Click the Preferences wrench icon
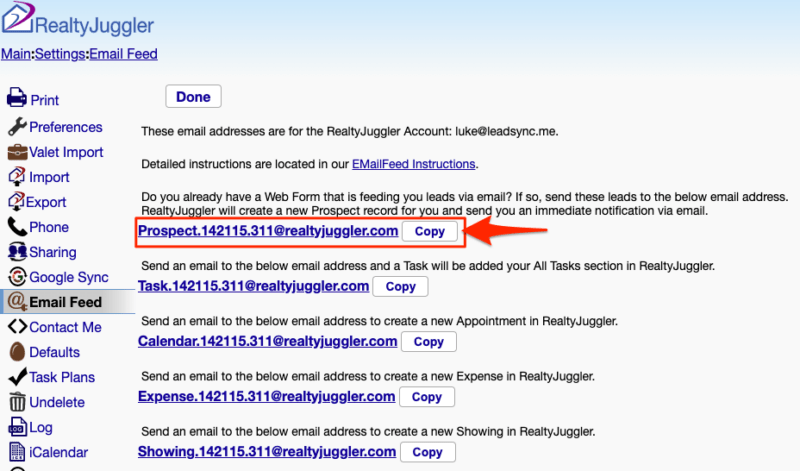The height and width of the screenshot is (471, 800). pos(17,126)
